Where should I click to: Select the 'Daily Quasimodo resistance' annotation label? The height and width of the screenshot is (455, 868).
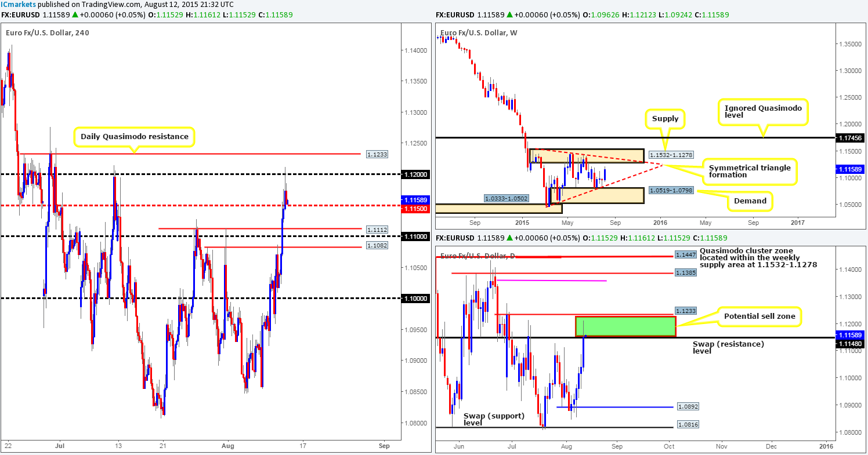[134, 136]
